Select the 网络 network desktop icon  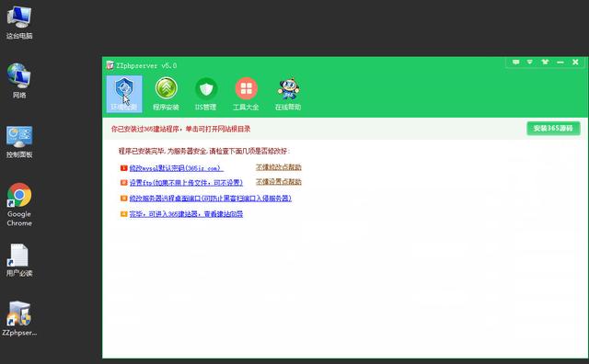point(19,81)
